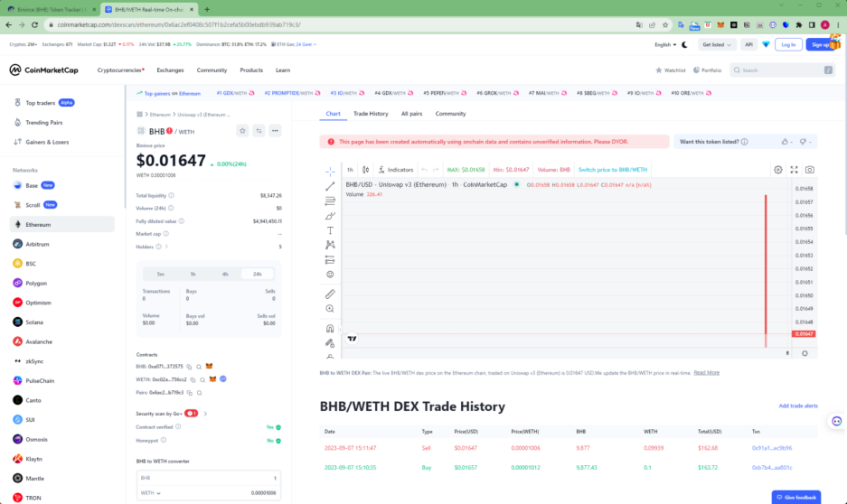
Task: Add WETH to MetaMask fox icon
Action: [x=212, y=379]
